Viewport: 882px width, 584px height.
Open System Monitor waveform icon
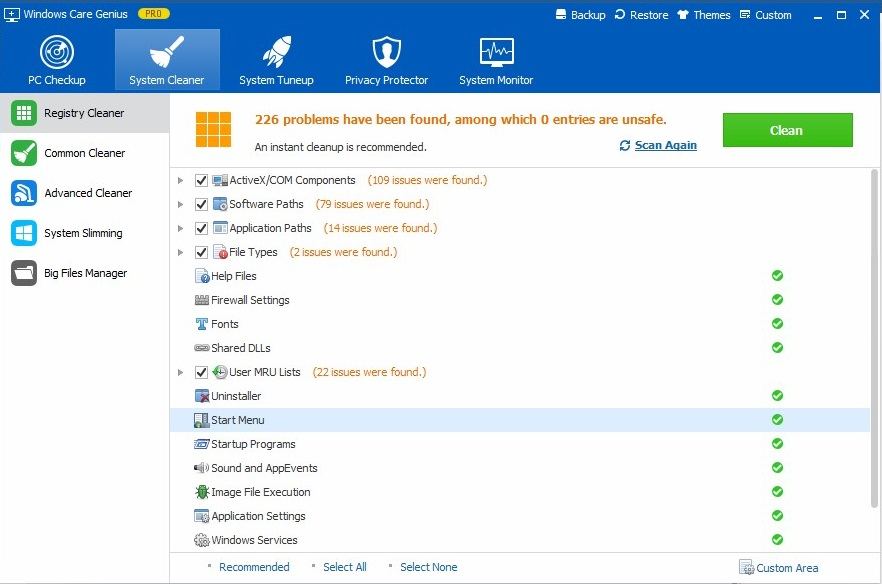pos(496,52)
